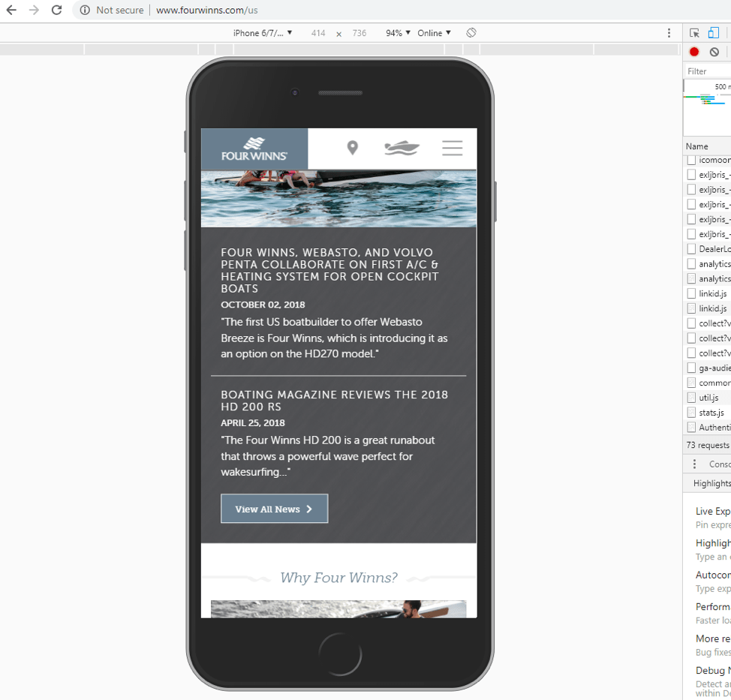This screenshot has height=700, width=731.
Task: Select the first analytics request row
Action: [708, 264]
